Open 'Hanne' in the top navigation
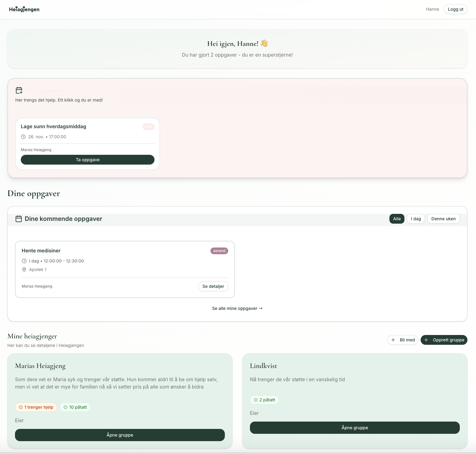476x454 pixels. click(x=432, y=9)
